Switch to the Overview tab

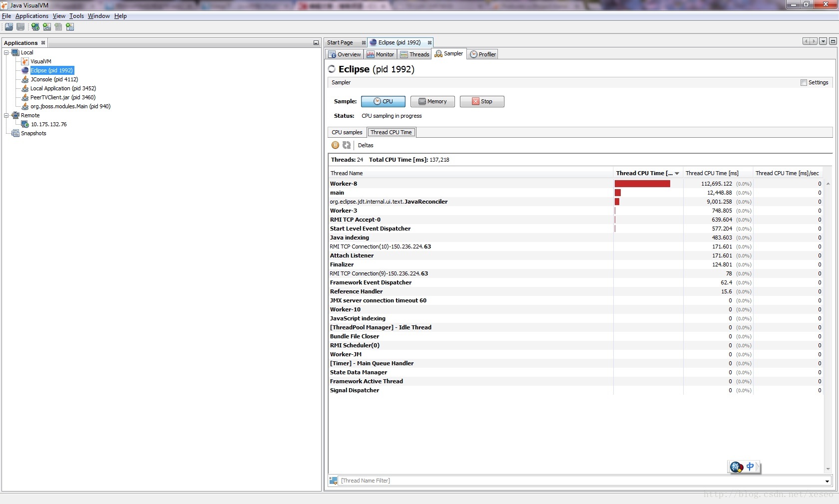tap(345, 54)
